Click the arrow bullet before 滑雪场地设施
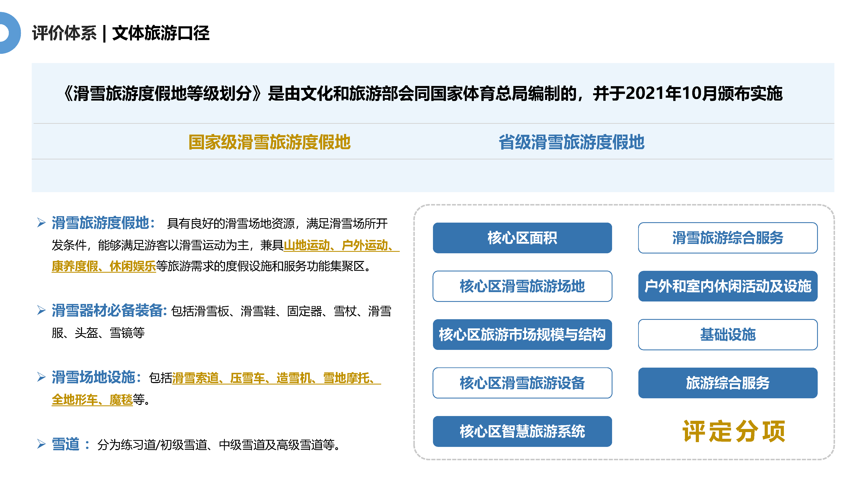 (41, 377)
